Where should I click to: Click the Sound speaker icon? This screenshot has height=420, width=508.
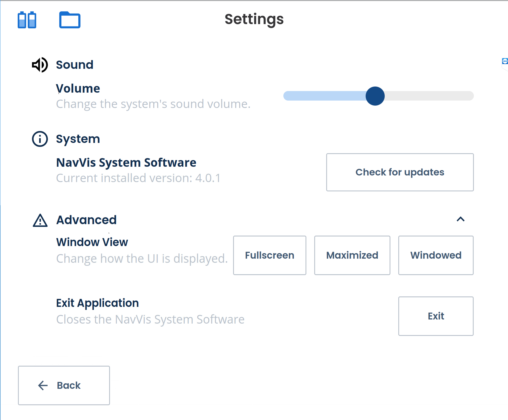tap(40, 65)
